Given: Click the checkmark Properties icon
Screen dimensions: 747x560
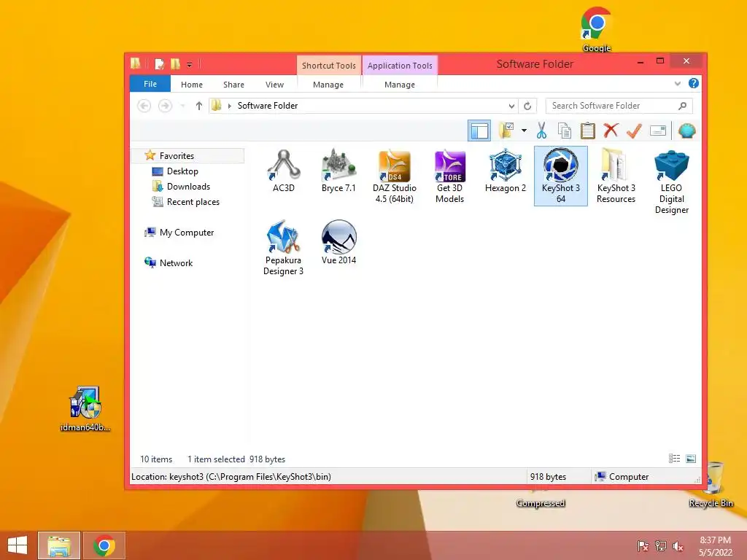Looking at the screenshot, I should tap(634, 131).
